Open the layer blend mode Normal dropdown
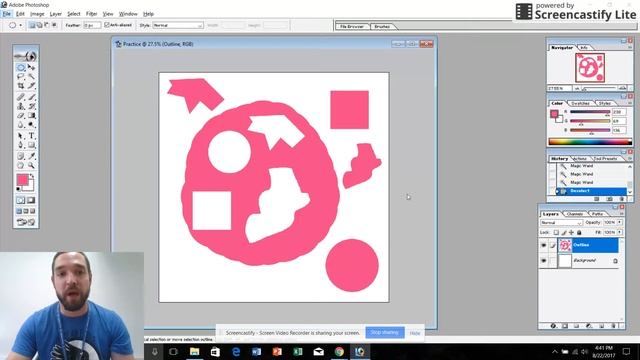Image resolution: width=640 pixels, height=360 pixels. (x=561, y=222)
